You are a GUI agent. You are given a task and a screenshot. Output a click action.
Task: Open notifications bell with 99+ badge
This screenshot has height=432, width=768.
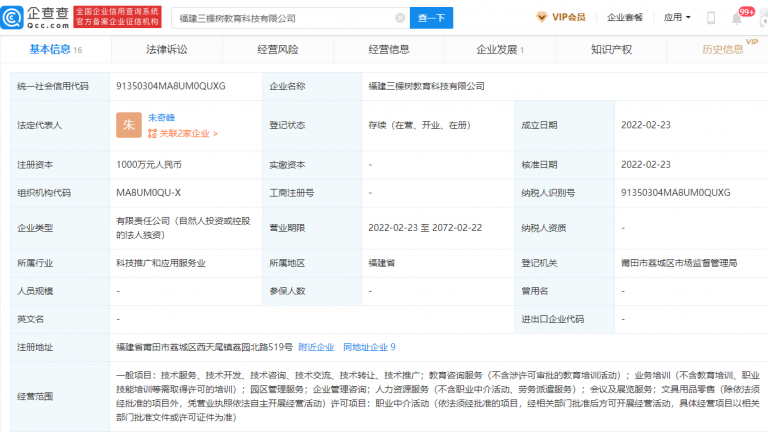tap(738, 18)
